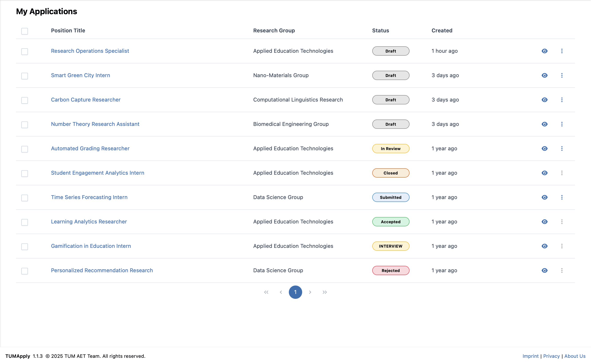Click the eye icon in the Learning Analytics Researcher row
Viewport: 591px width, 364px height.
[x=544, y=222]
